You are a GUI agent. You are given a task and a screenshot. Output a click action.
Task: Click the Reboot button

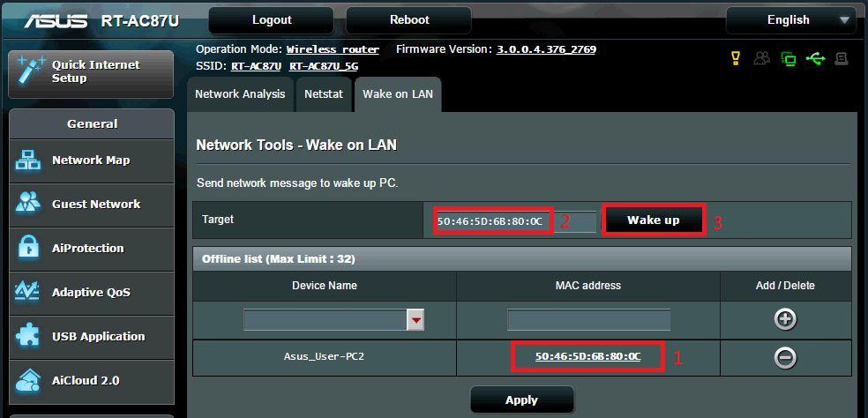(x=409, y=20)
